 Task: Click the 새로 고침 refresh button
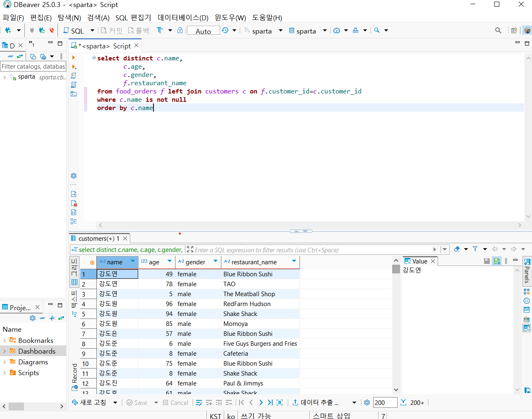[x=89, y=402]
